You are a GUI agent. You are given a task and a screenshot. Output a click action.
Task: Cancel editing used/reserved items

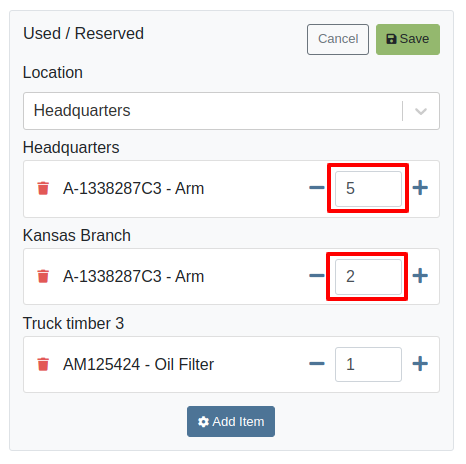point(338,39)
